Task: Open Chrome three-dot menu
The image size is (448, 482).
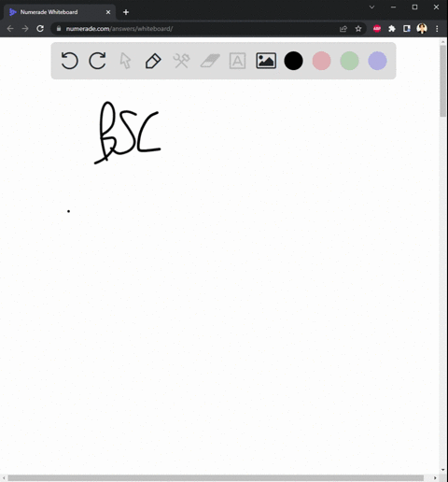Action: 437,29
